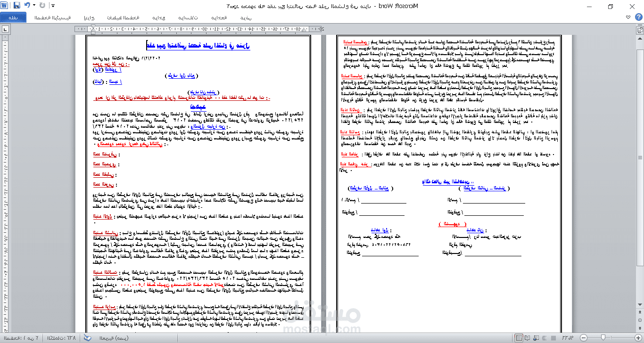Switch to Full Screen Reading view
The image size is (644, 343).
point(527,338)
